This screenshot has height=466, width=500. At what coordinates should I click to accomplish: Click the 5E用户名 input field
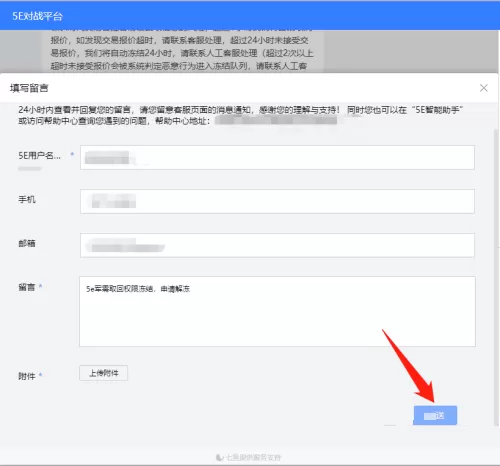click(277, 157)
